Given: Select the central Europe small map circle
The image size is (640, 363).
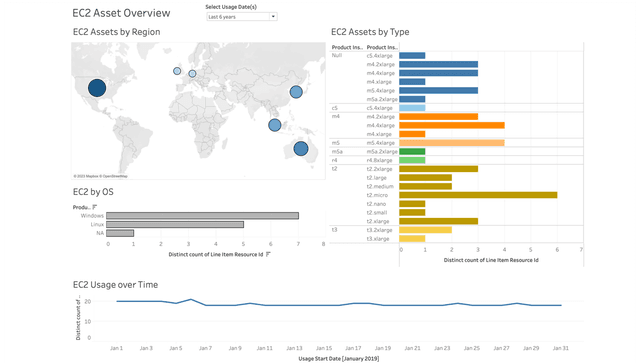Looking at the screenshot, I should point(192,74).
